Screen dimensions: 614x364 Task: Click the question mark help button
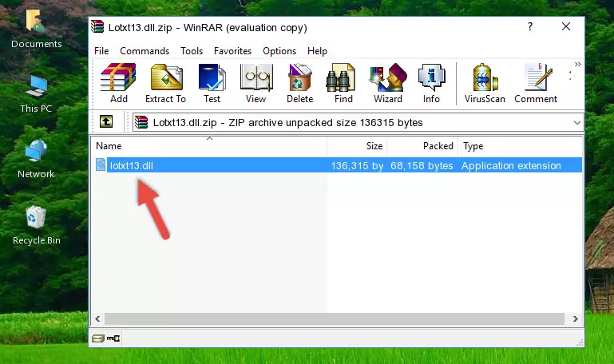pos(530,26)
